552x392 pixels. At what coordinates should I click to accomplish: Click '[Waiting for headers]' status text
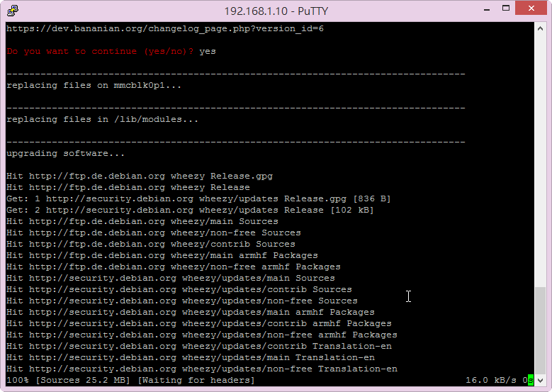196,380
